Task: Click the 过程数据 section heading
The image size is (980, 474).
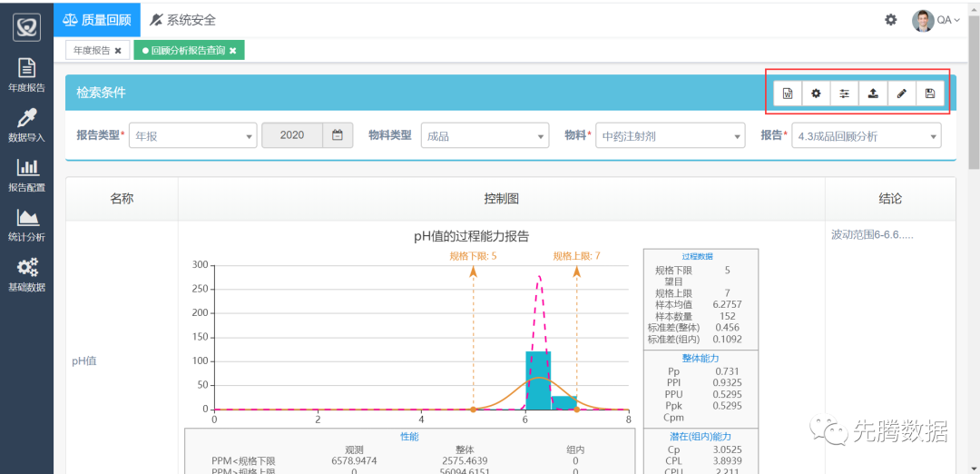Action: click(698, 256)
